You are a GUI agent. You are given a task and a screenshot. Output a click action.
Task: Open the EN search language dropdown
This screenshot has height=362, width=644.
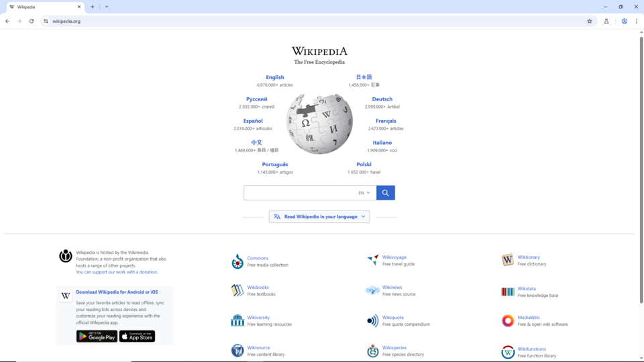point(364,192)
